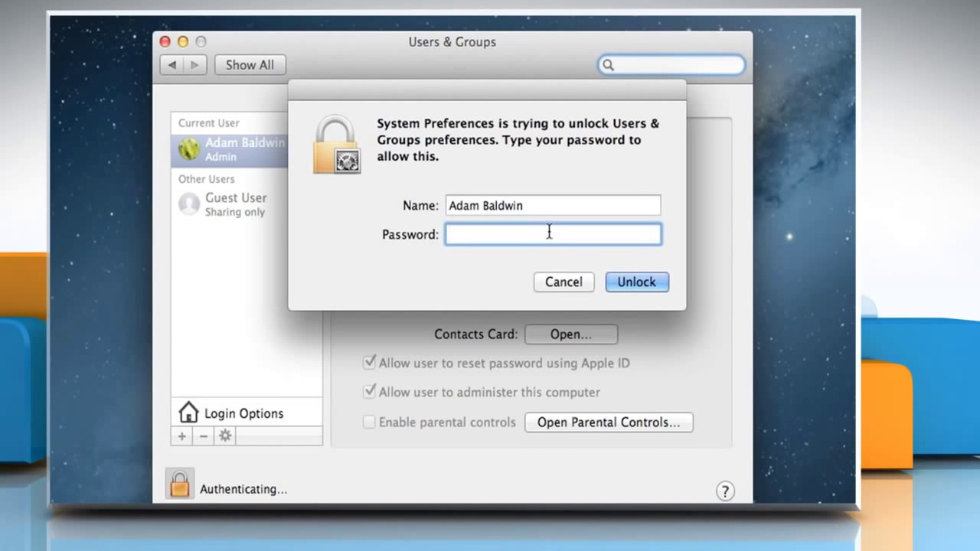Edit the Name field containing Adam Baldwin
980x551 pixels.
coord(553,205)
